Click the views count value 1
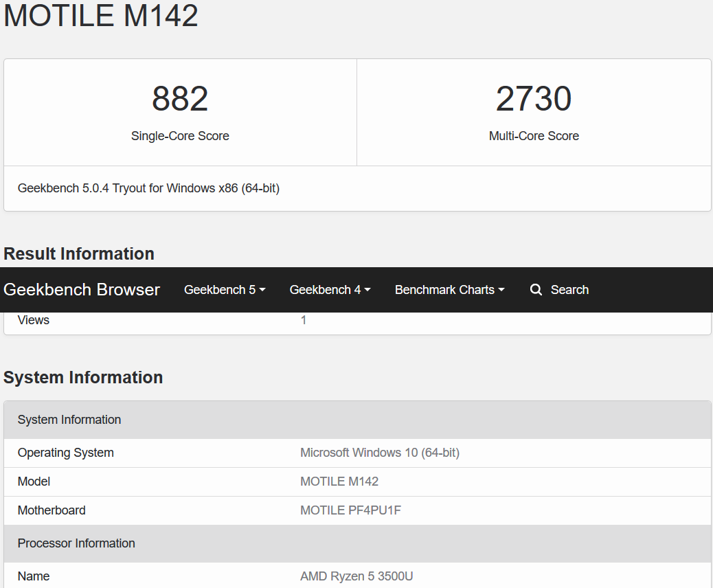The image size is (713, 588). click(304, 320)
